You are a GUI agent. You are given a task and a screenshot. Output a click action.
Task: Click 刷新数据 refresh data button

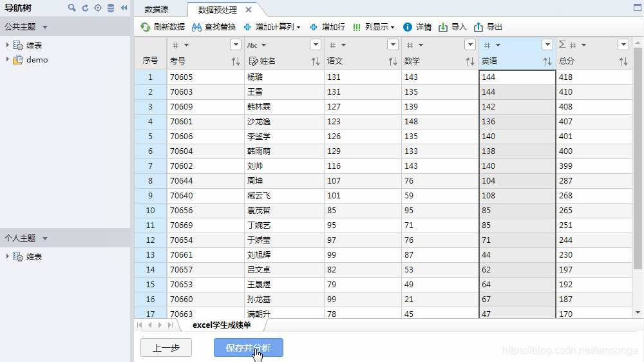pyautogui.click(x=163, y=27)
